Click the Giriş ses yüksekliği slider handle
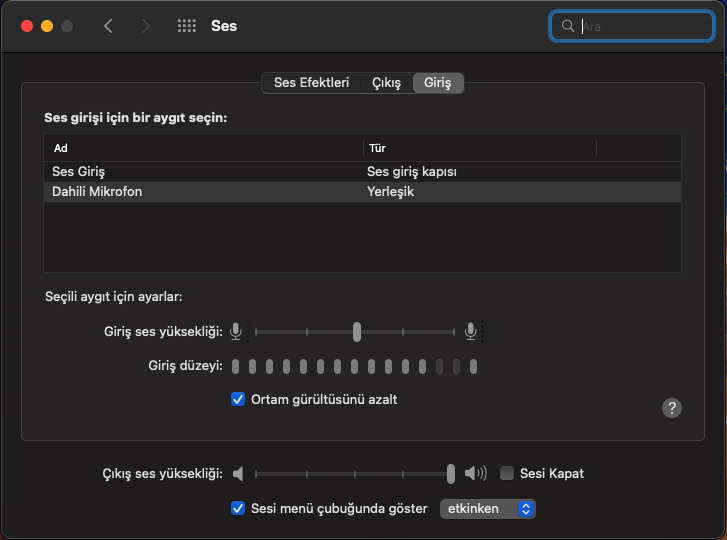 click(x=356, y=332)
